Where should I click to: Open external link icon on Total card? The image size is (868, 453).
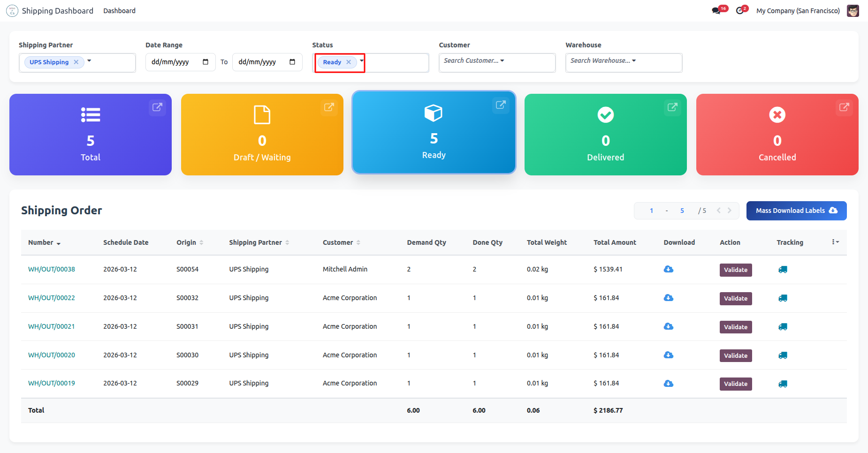tap(157, 107)
